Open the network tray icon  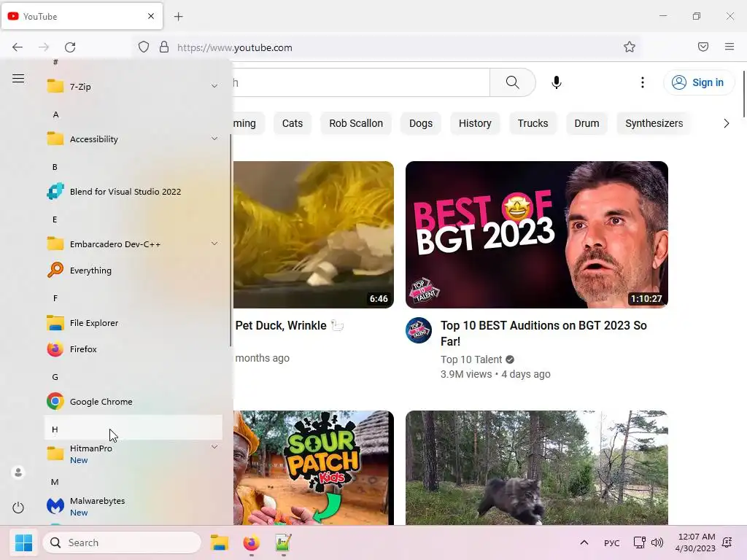pos(639,542)
